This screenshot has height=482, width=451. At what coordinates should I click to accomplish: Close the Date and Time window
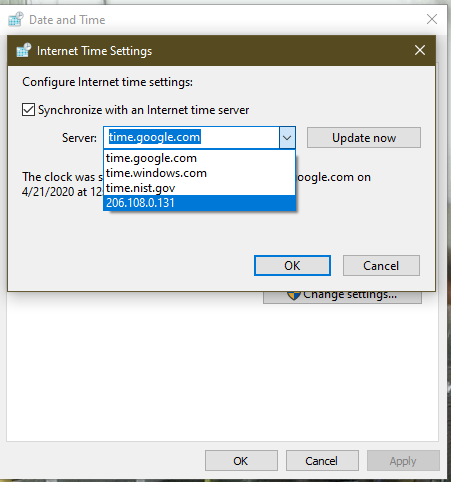pyautogui.click(x=432, y=19)
